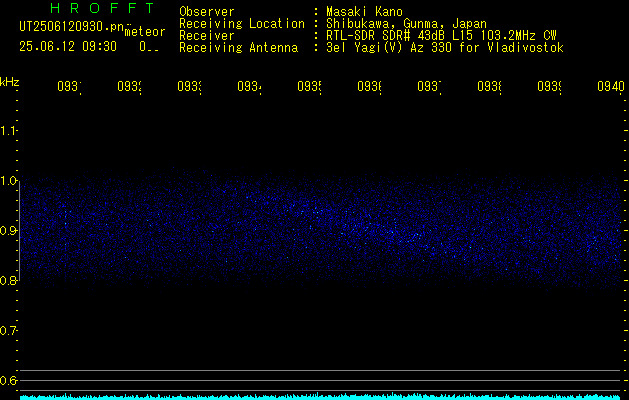Click the 0931 time axis marker

point(69,87)
